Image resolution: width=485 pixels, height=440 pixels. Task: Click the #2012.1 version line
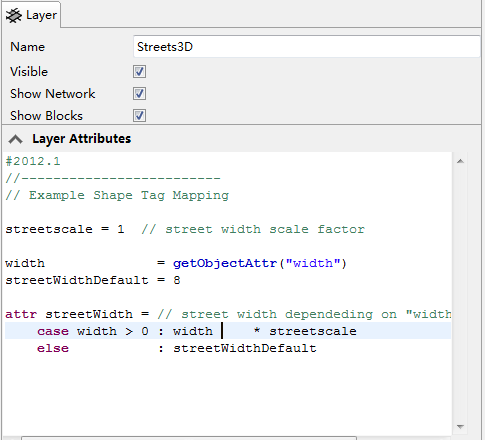point(33,161)
